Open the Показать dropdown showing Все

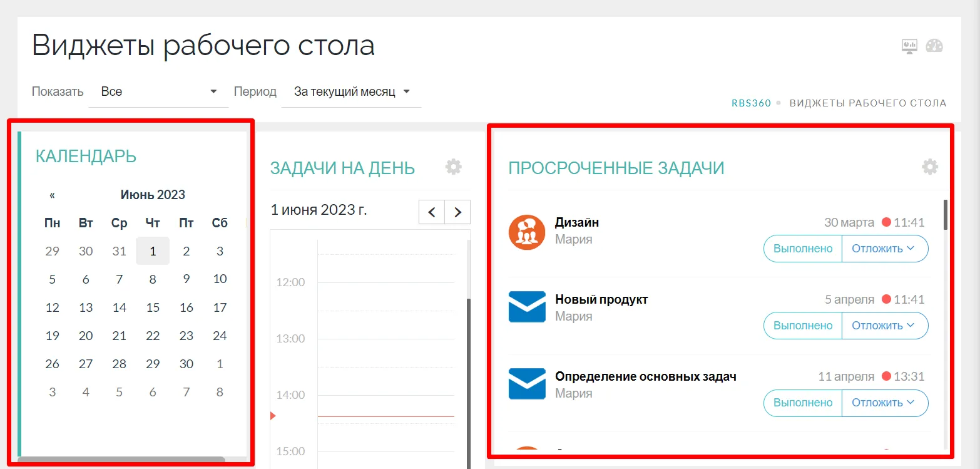(158, 91)
